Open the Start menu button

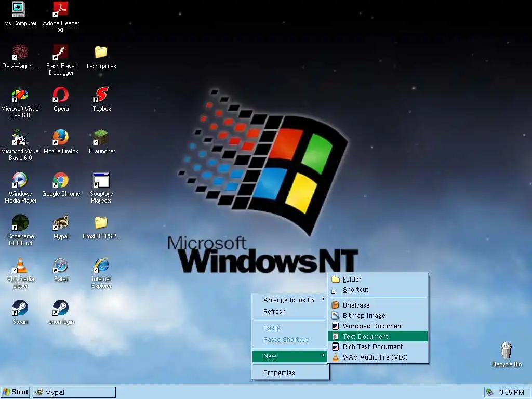click(16, 392)
